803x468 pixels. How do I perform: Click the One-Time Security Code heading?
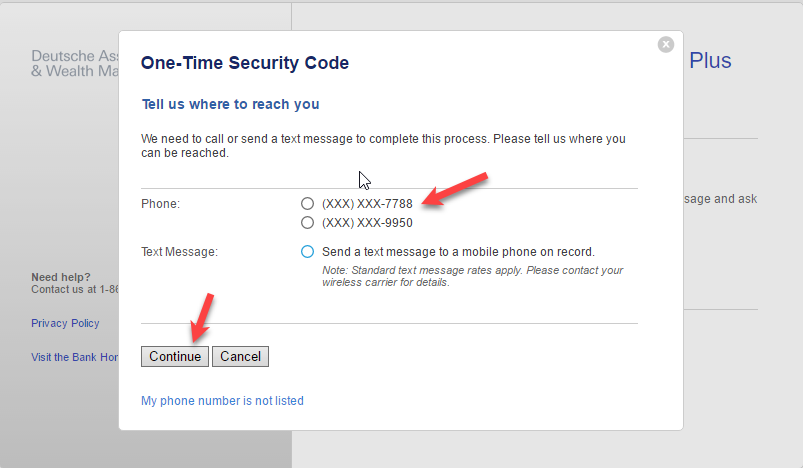click(245, 62)
